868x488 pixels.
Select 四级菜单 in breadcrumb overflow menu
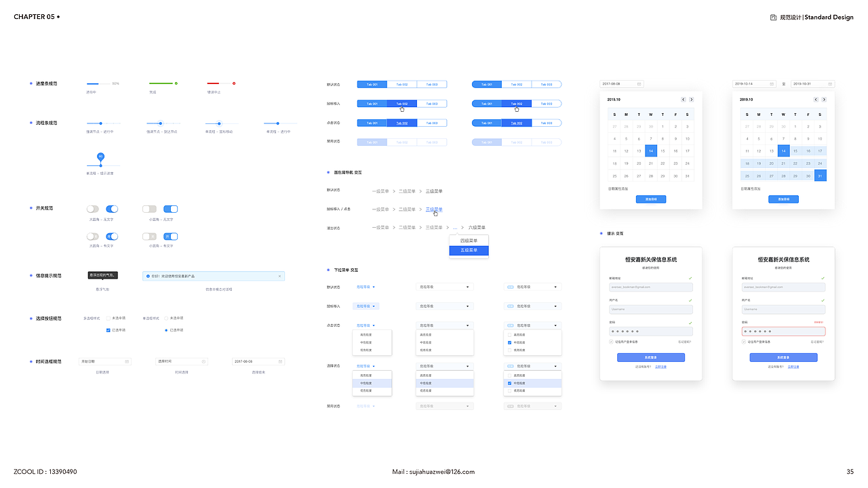pyautogui.click(x=469, y=241)
